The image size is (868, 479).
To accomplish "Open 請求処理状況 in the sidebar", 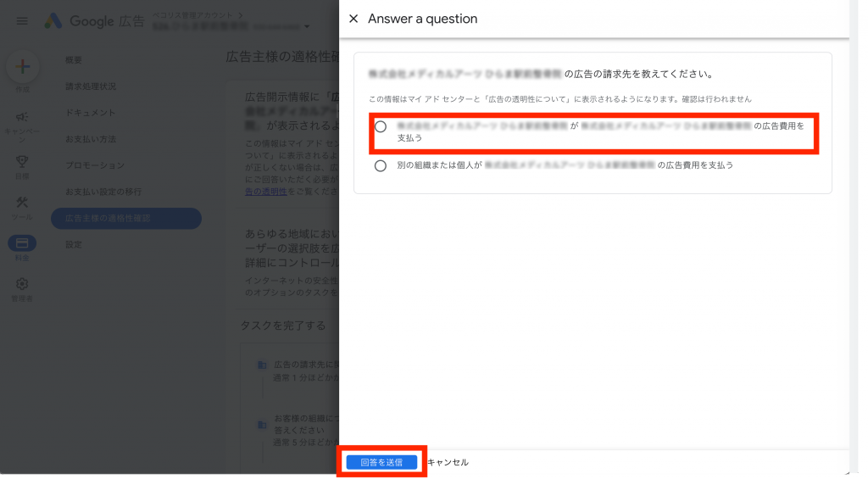I will [x=91, y=86].
